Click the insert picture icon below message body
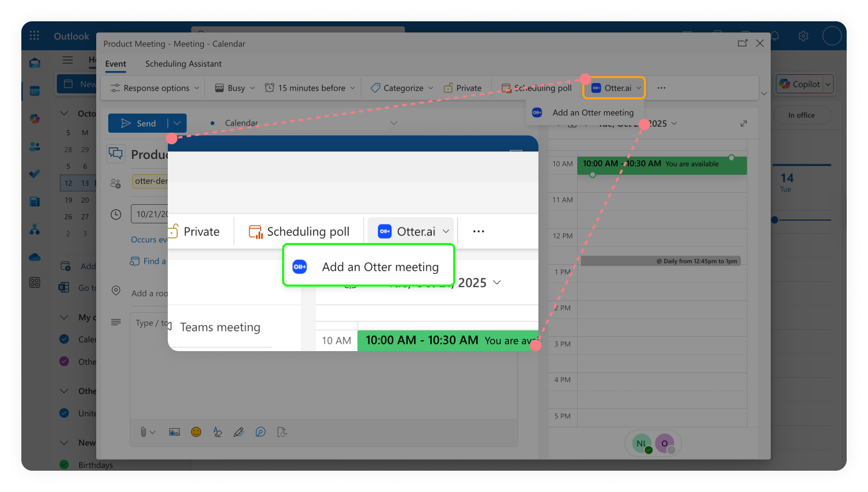The height and width of the screenshot is (492, 868). pos(174,432)
